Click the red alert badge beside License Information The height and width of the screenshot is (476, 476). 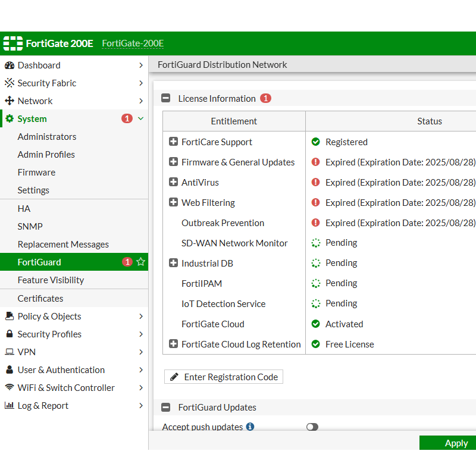point(265,98)
